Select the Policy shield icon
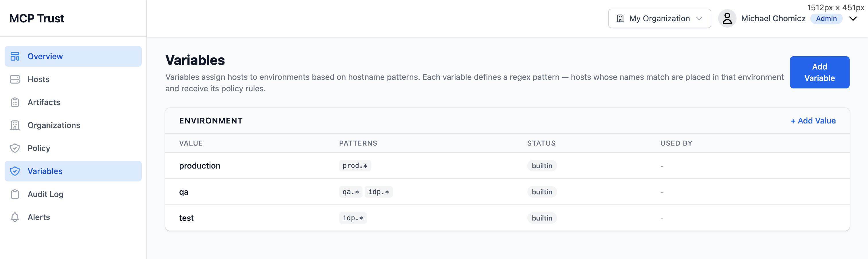Image resolution: width=868 pixels, height=259 pixels. [15, 148]
